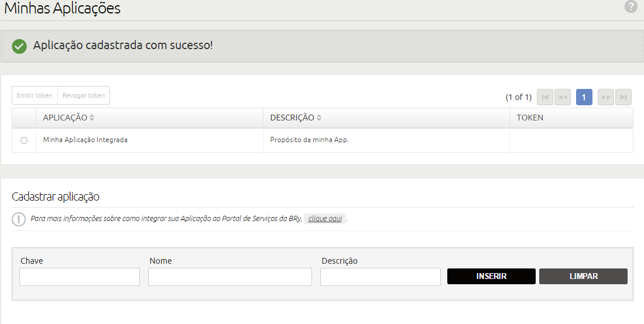Select page 1 in paginator
Image resolution: width=644 pixels, height=324 pixels.
pos(584,97)
